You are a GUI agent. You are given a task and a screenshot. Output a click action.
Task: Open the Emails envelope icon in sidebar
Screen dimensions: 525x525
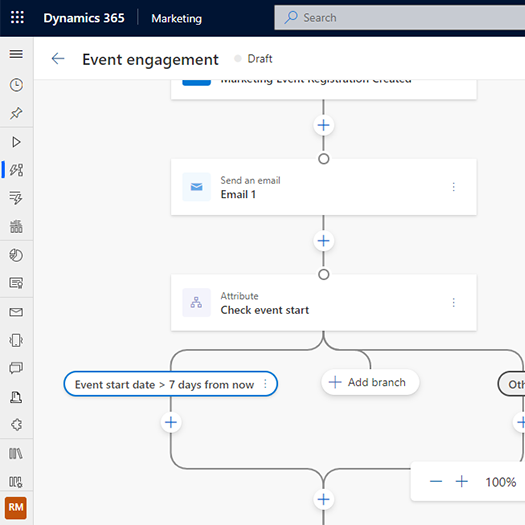coord(16,312)
